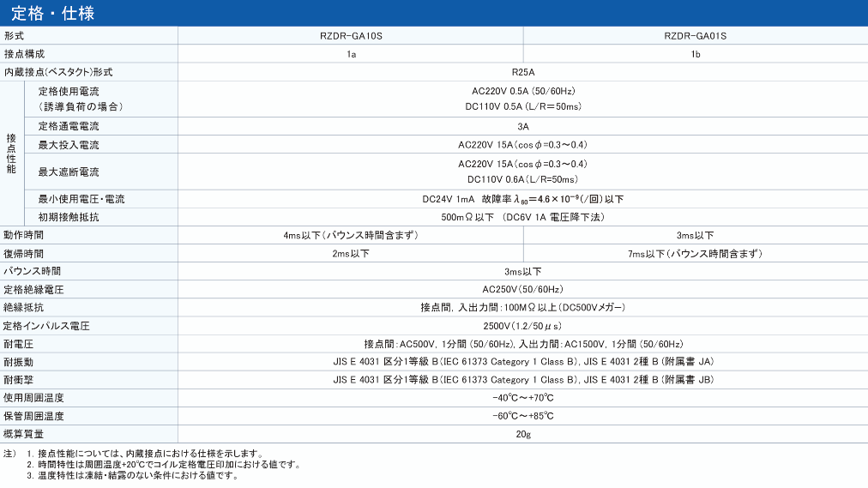This screenshot has height=488, width=868.
Task: Click the 7ms以下(バウンス時間含まず) value
Action: click(x=696, y=254)
